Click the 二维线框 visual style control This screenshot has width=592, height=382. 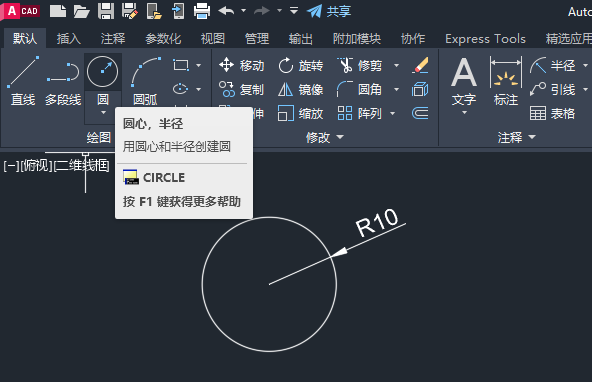coord(82,166)
